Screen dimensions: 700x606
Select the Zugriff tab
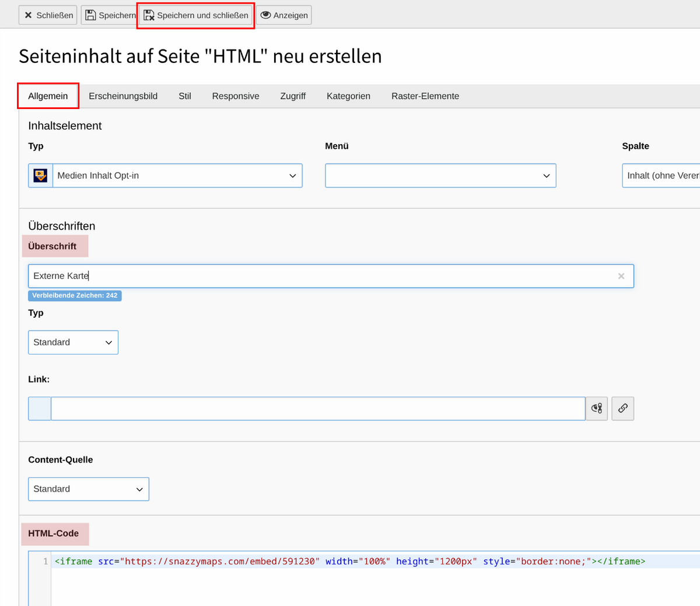point(293,96)
